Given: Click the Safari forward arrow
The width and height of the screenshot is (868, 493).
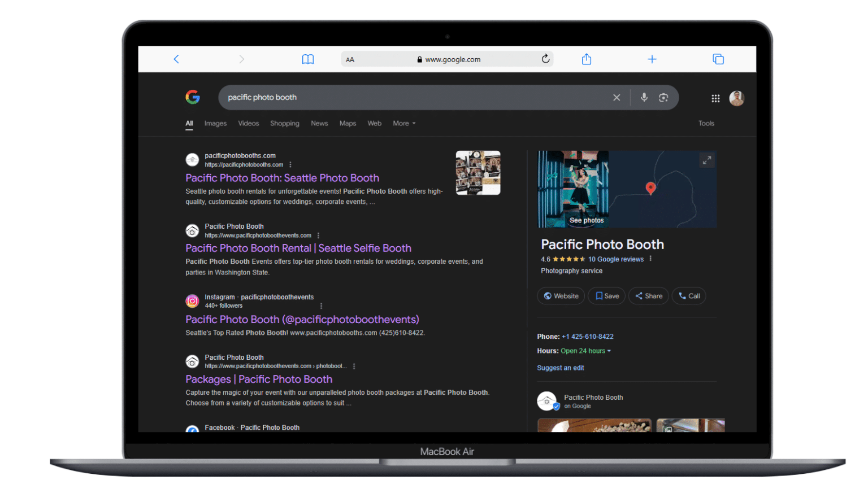Looking at the screenshot, I should (x=242, y=59).
